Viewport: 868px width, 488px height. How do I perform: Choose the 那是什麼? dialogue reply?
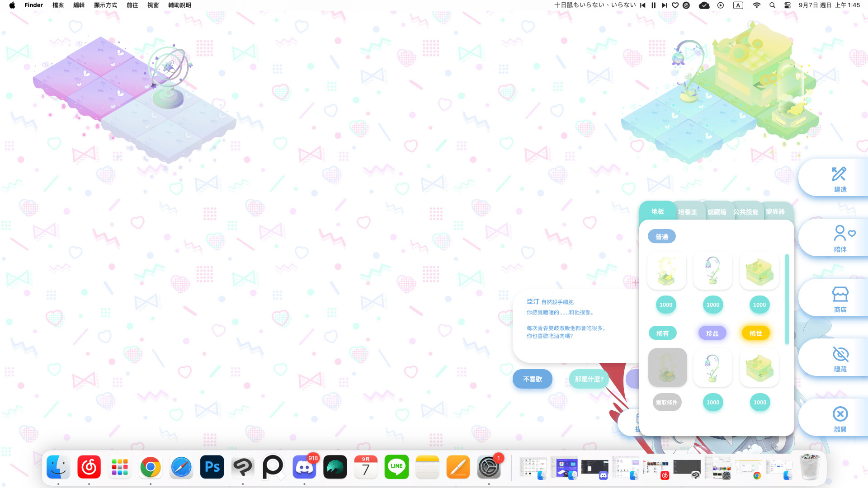click(589, 379)
